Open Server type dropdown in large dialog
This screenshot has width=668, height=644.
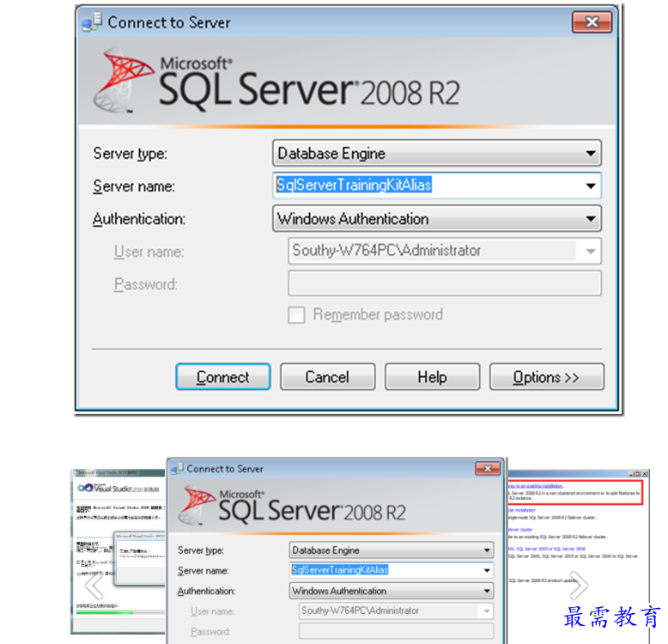point(437,153)
